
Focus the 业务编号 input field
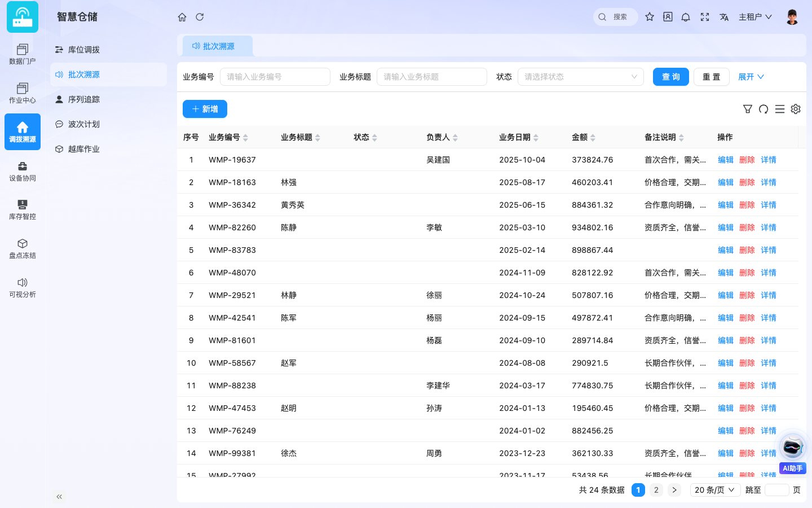(x=275, y=77)
